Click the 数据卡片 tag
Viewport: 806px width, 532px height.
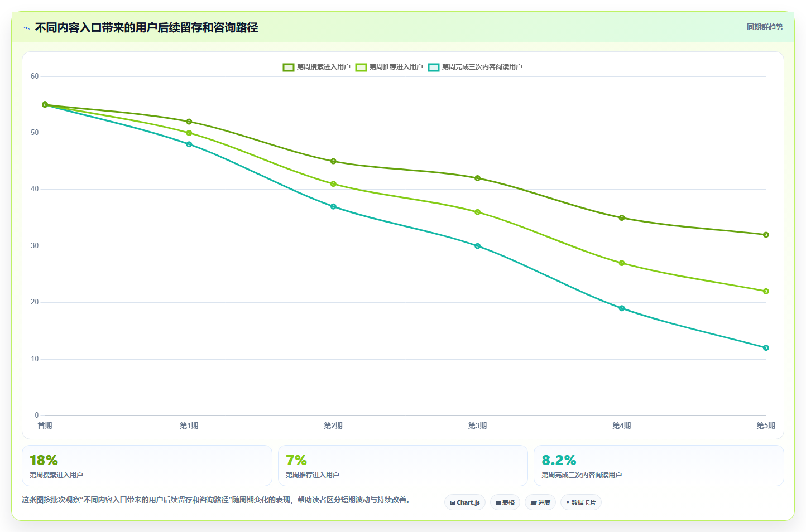tap(581, 502)
